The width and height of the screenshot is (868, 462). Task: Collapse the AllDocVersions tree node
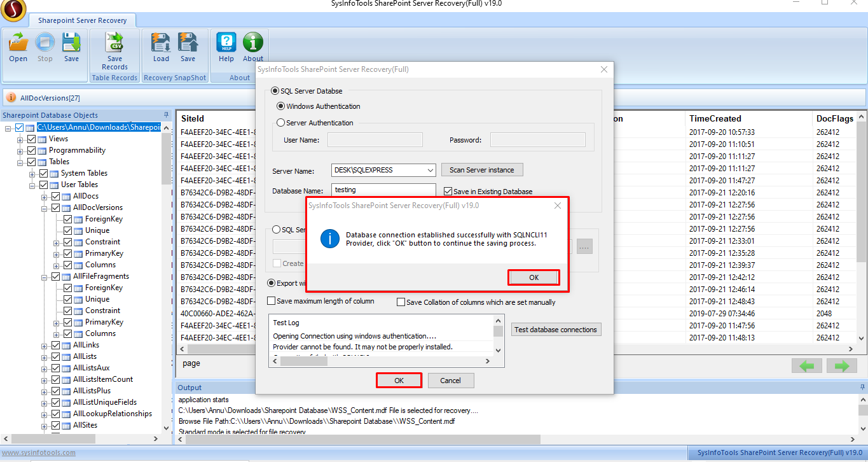tap(45, 207)
